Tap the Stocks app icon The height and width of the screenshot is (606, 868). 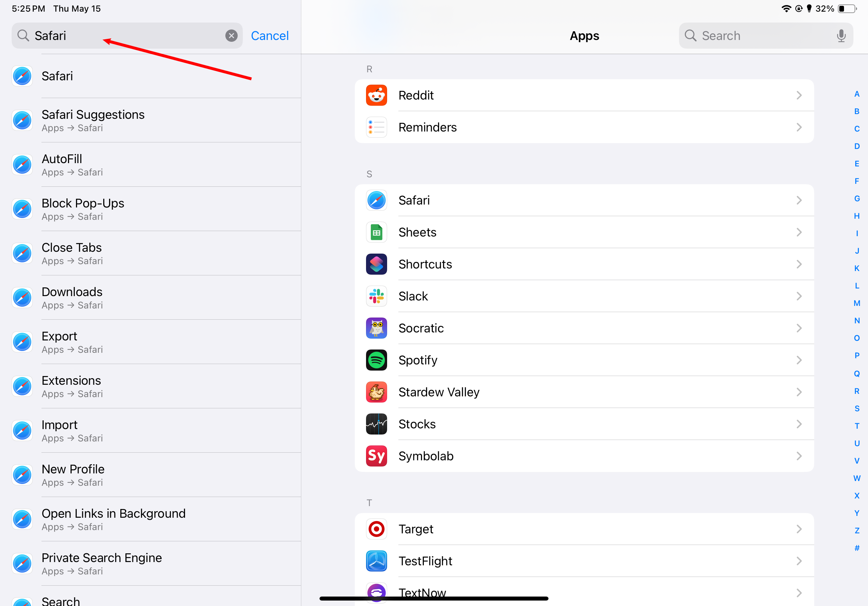(376, 424)
